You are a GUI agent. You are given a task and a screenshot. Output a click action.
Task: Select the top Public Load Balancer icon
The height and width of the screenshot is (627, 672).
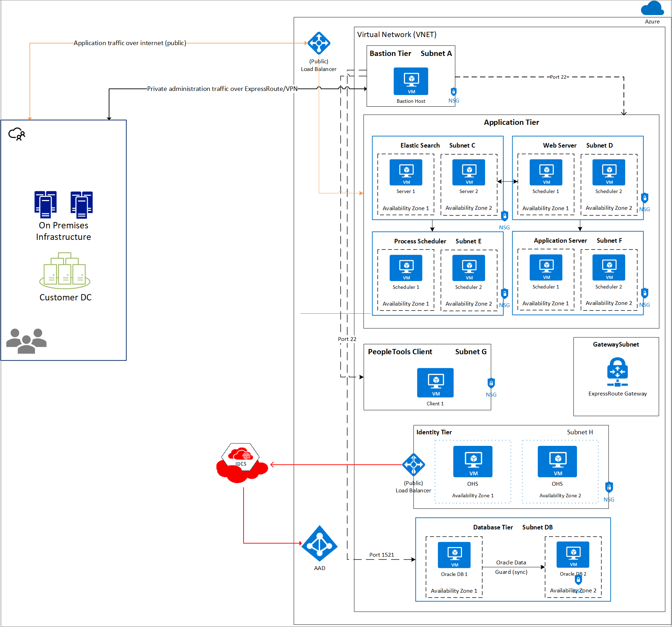tap(319, 43)
